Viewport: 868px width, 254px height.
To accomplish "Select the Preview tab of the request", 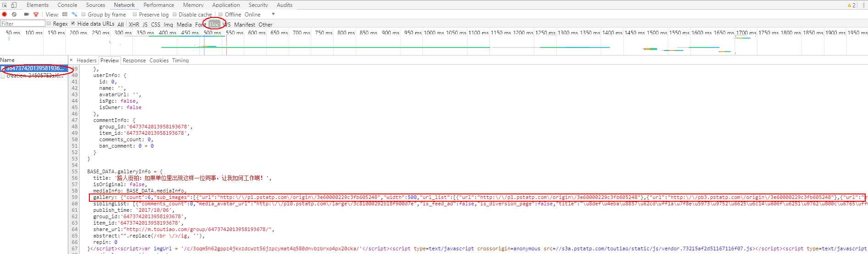I will pos(110,61).
